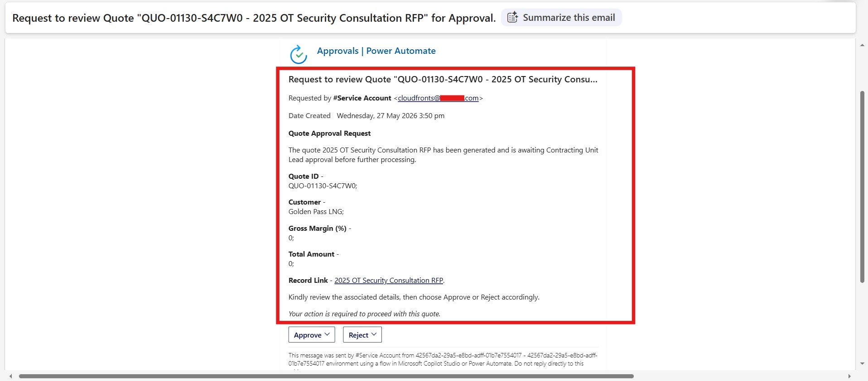Click the scroll up arrow of the email pane

point(862,45)
